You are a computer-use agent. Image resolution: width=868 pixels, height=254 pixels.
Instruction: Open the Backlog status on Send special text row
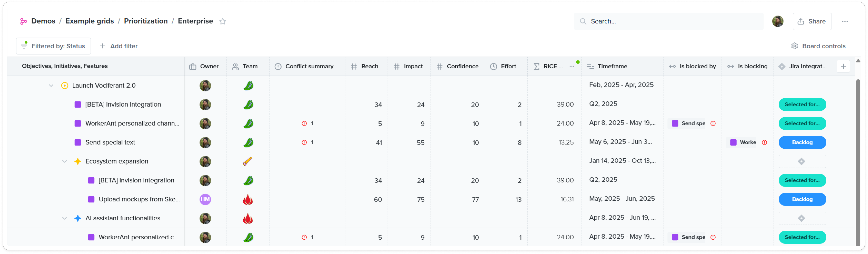click(x=802, y=142)
